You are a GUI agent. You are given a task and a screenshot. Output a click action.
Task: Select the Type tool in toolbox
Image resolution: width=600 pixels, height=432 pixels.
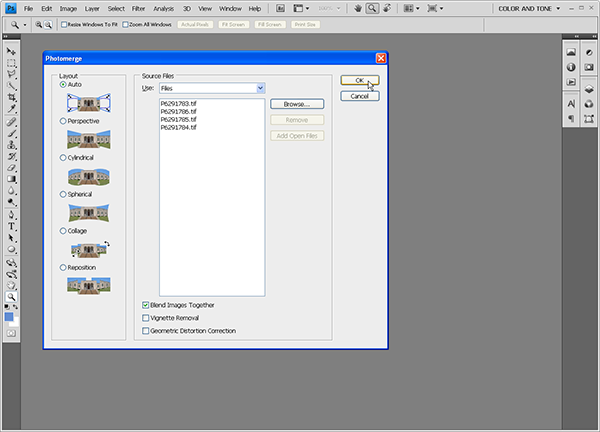(x=11, y=227)
